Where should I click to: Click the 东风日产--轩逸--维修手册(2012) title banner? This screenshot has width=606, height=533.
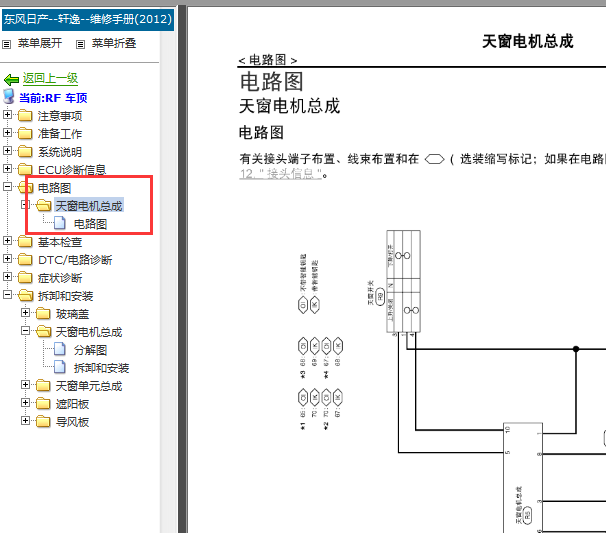click(88, 19)
